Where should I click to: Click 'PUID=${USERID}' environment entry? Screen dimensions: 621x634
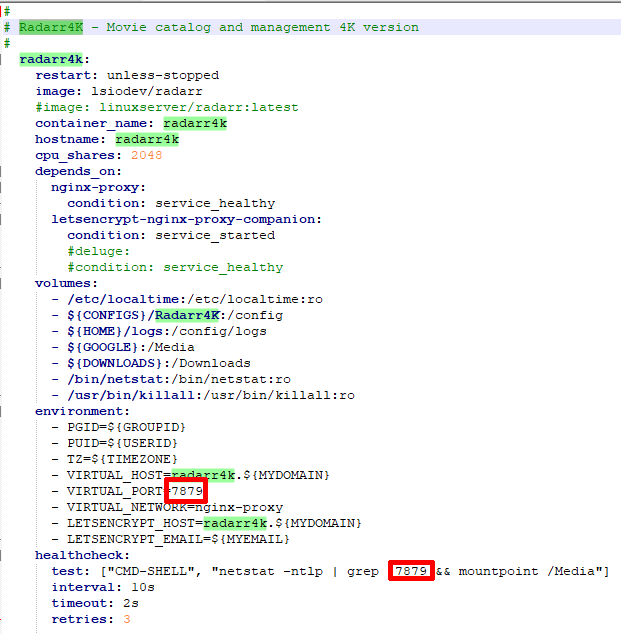tap(122, 443)
